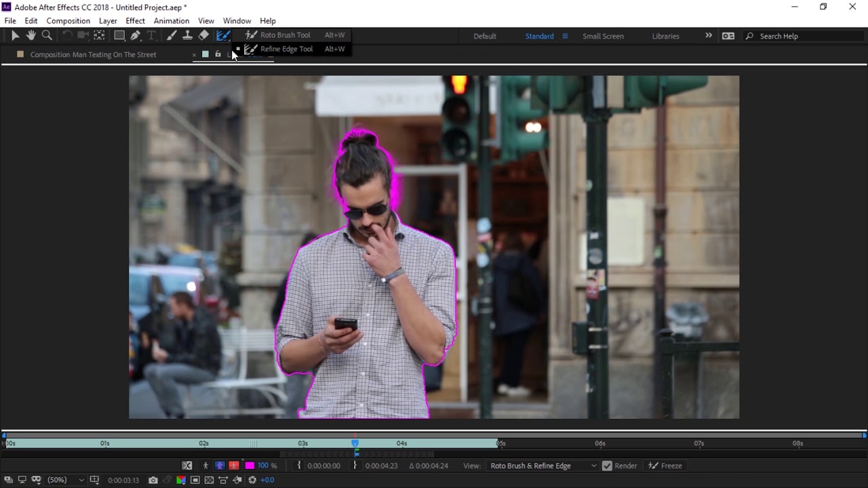The image size is (868, 488).
Task: Switch to Libraries workspace
Action: 665,36
